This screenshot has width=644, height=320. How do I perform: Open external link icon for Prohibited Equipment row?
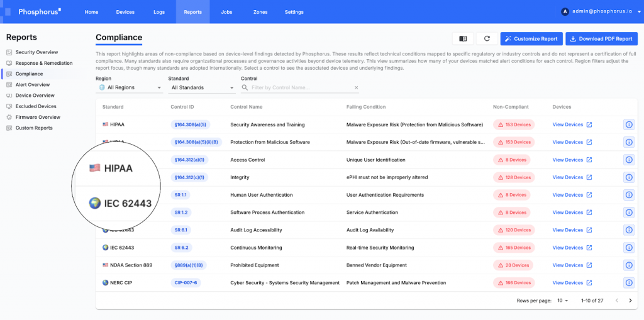pyautogui.click(x=589, y=265)
